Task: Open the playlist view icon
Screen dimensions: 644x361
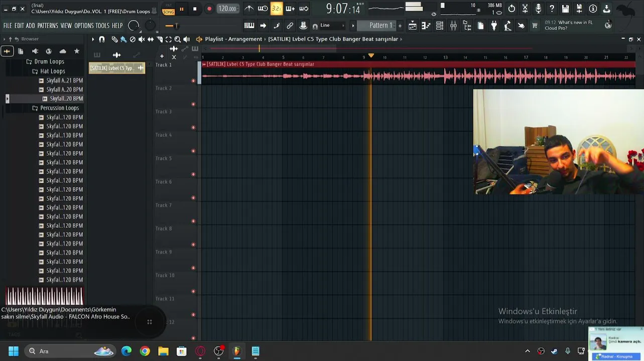Action: point(413,26)
